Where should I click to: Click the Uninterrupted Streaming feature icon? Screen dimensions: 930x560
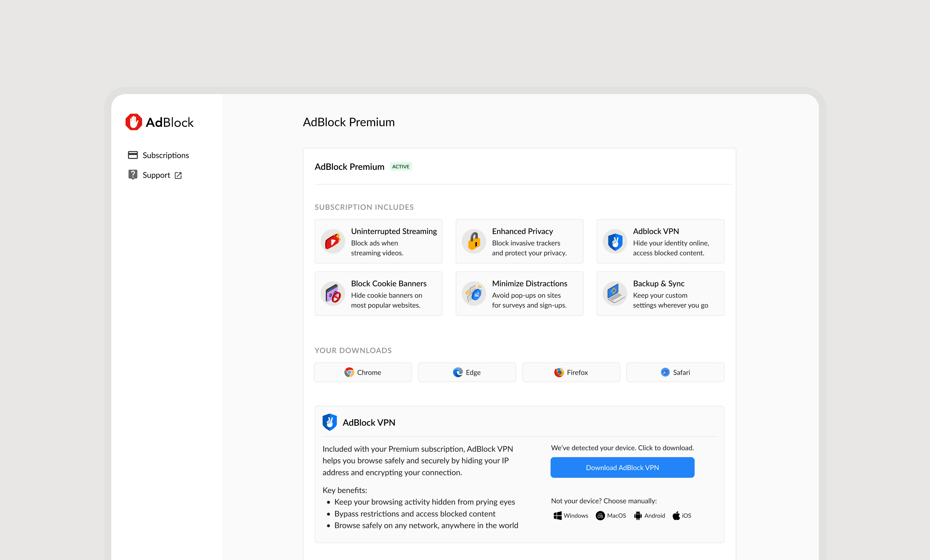pos(332,241)
